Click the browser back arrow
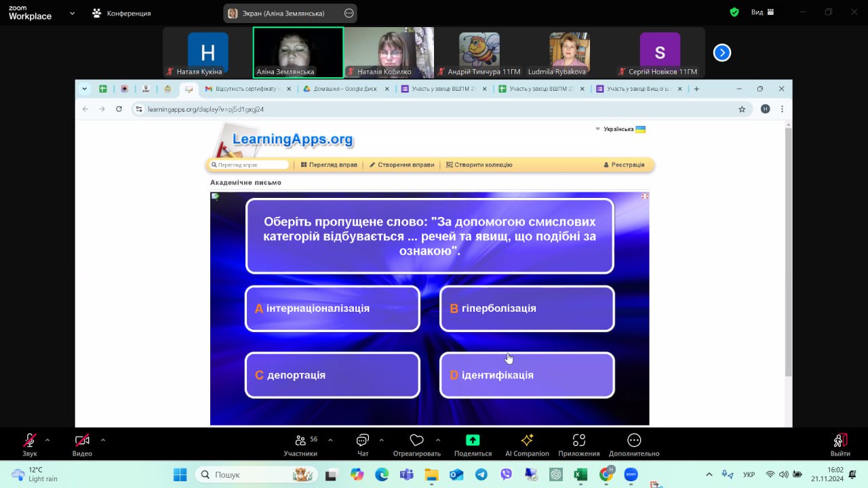Screen dimensions: 868x488 click(85, 109)
